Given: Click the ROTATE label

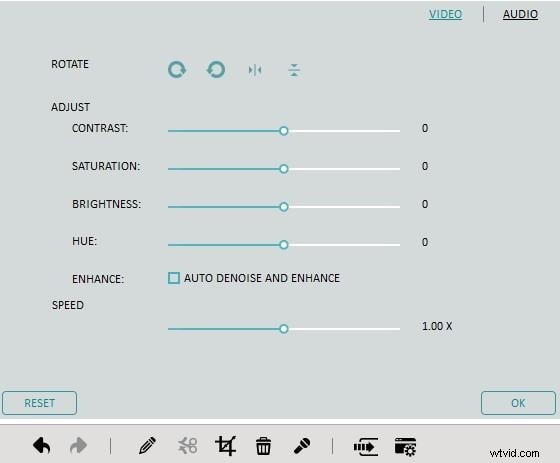Looking at the screenshot, I should point(70,64).
